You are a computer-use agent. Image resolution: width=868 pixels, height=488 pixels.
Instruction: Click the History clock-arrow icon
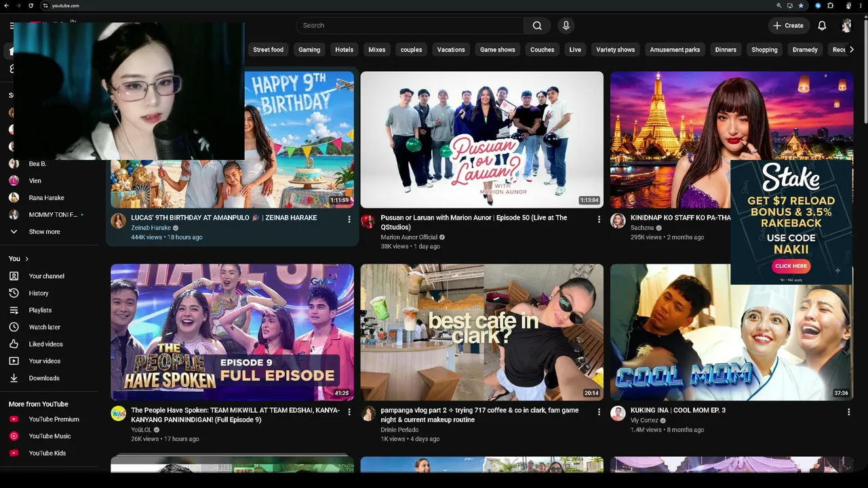(14, 293)
